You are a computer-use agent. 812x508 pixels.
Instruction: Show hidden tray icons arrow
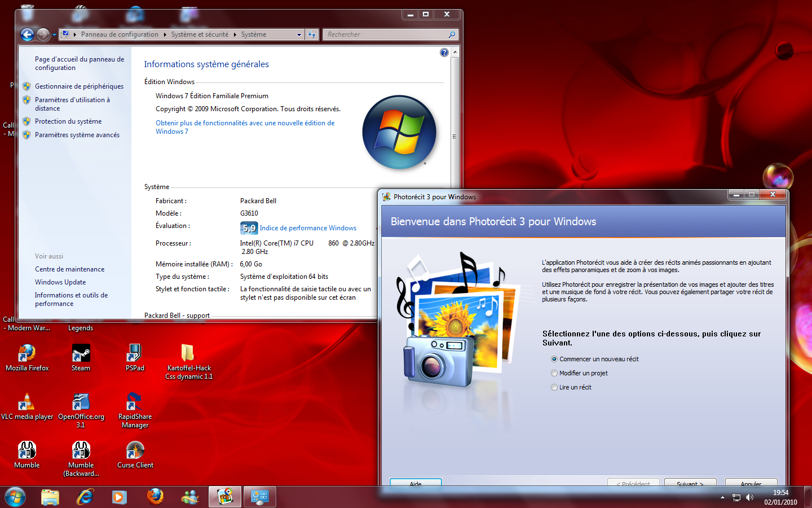pos(722,497)
